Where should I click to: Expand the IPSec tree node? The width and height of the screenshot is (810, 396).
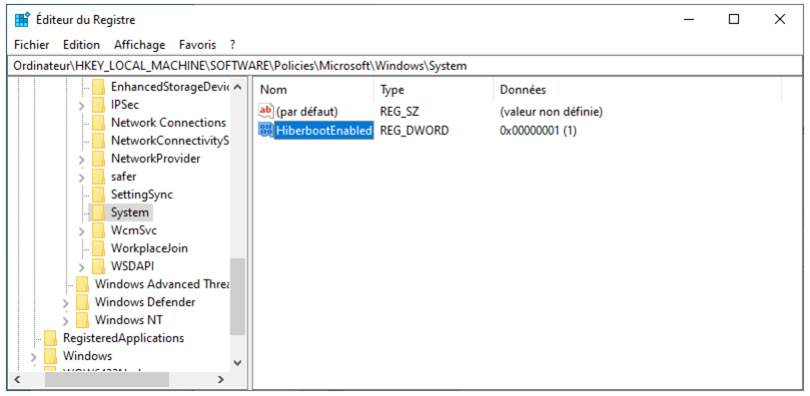[x=82, y=105]
